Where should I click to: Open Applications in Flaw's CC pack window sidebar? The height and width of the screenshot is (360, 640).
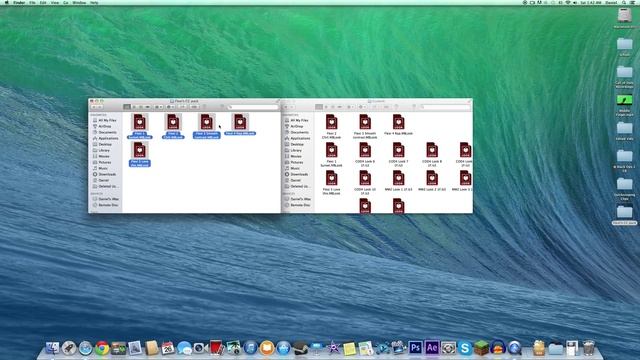pos(105,138)
